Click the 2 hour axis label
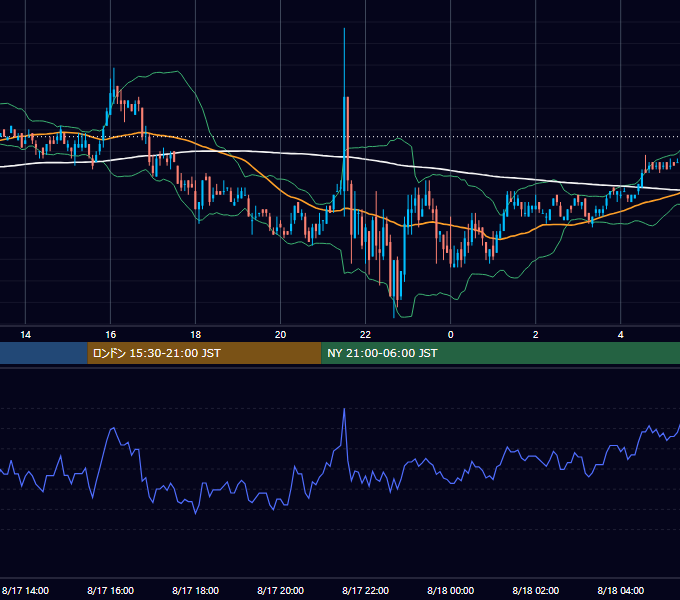Viewport: 680px width, 600px height. click(x=536, y=335)
